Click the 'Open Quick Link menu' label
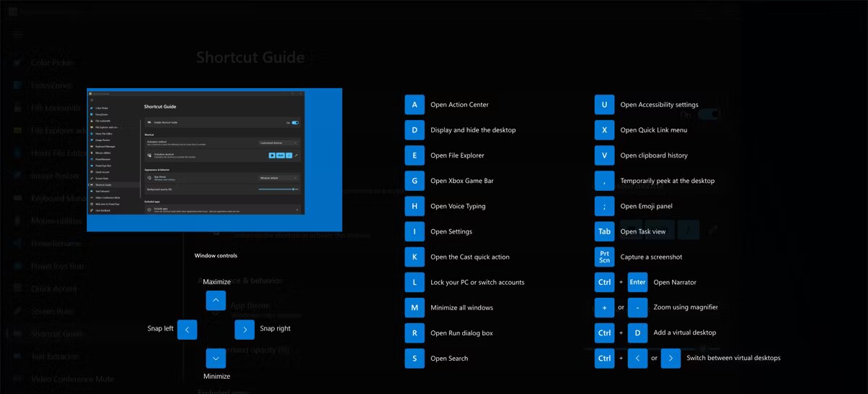The width and height of the screenshot is (868, 394). [x=654, y=130]
